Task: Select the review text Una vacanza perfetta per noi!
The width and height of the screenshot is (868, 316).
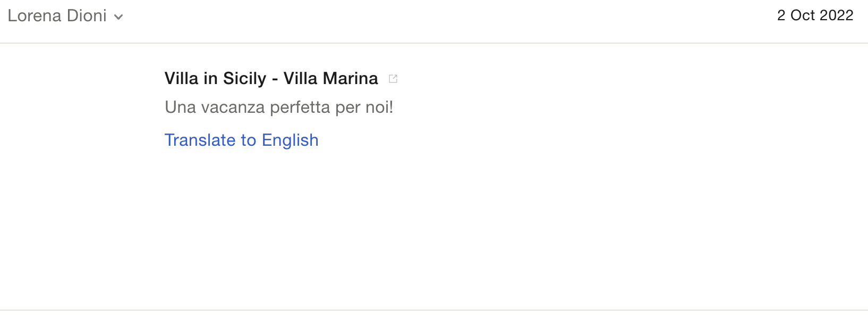Action: point(279,107)
